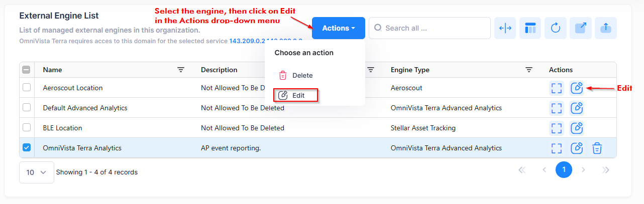Click the open-in-new-window toolbar icon
Image resolution: width=644 pixels, height=204 pixels.
point(581,28)
